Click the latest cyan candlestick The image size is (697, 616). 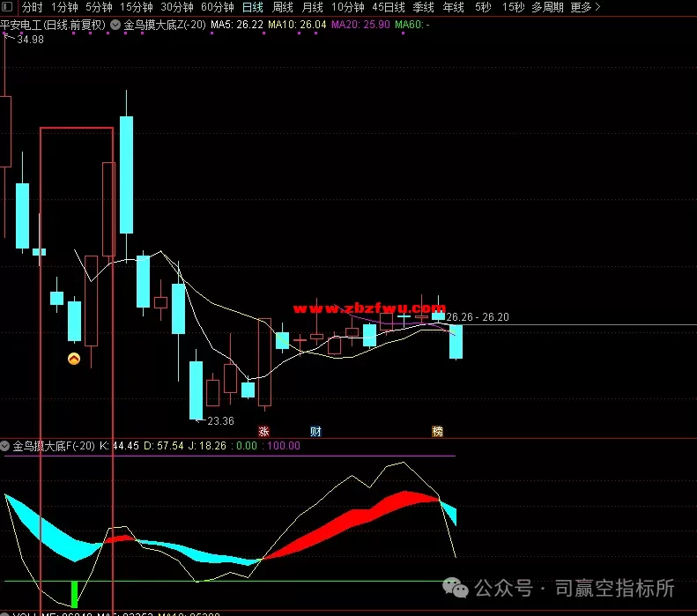click(456, 342)
